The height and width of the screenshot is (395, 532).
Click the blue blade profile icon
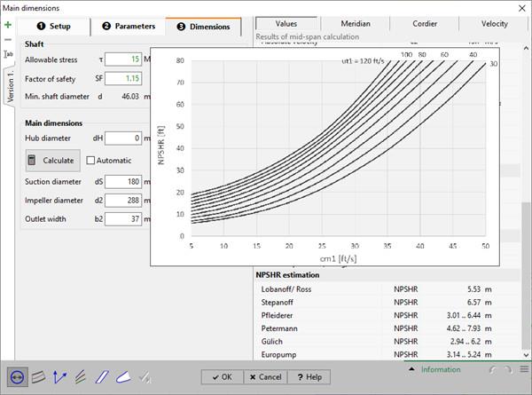pyautogui.click(x=104, y=376)
